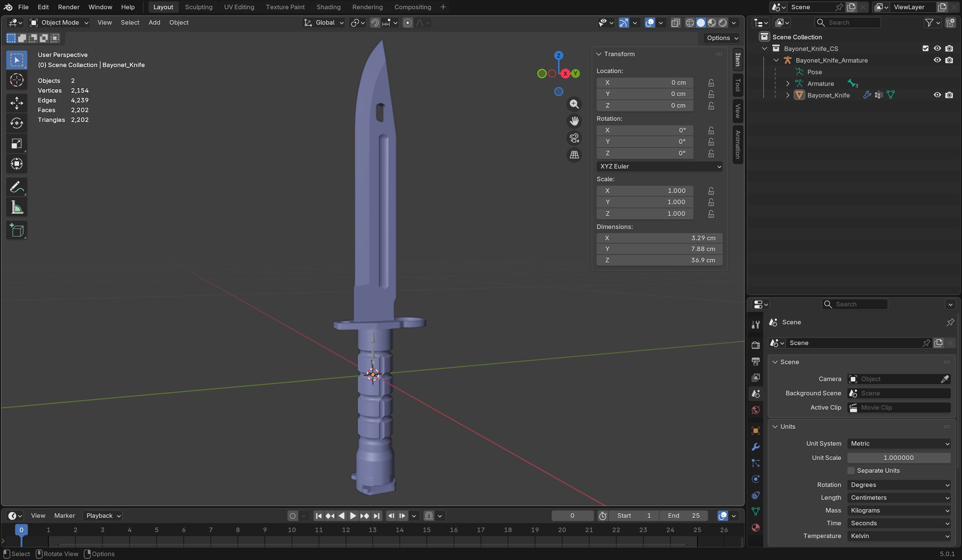Open the XYZ Euler rotation mode dropdown
962x560 pixels.
[x=659, y=166]
